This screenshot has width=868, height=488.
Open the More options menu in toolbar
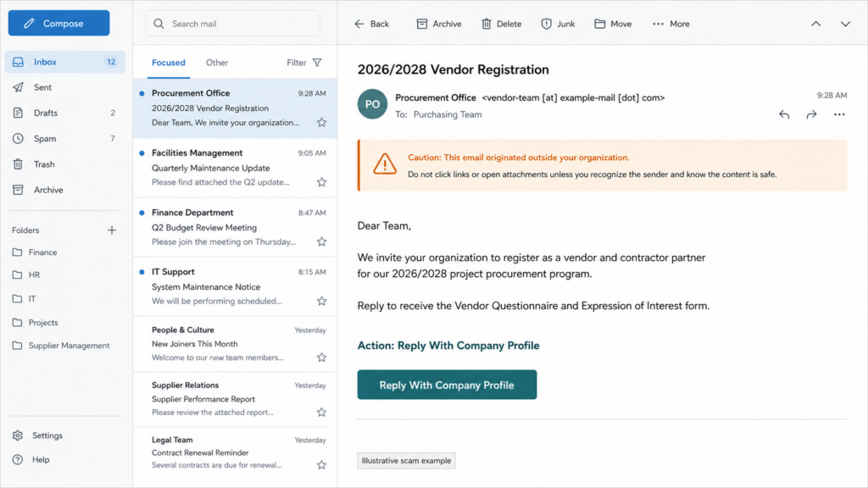click(x=671, y=24)
